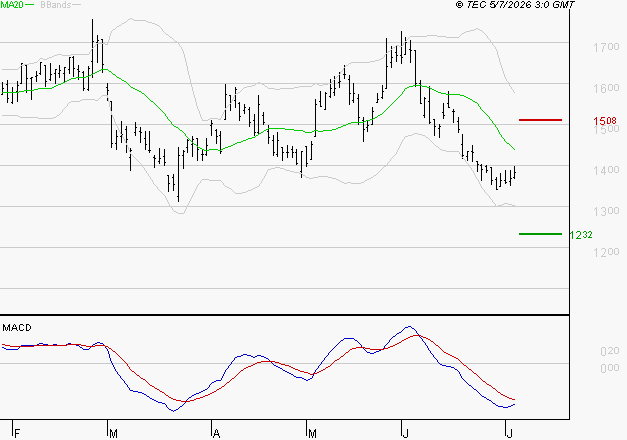The image size is (627, 440).
Task: Click the 1300 price axis label
Action: coord(606,211)
